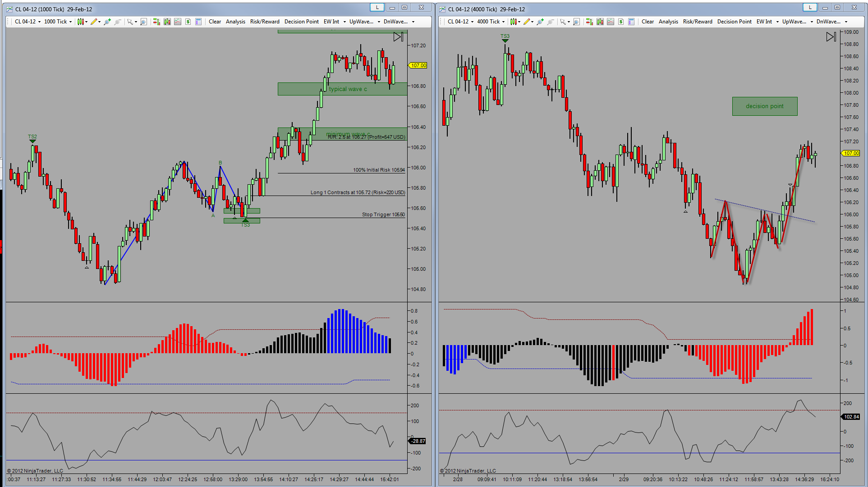Click greyed zoom out icon in 4000 Tick window

pyautogui.click(x=551, y=22)
